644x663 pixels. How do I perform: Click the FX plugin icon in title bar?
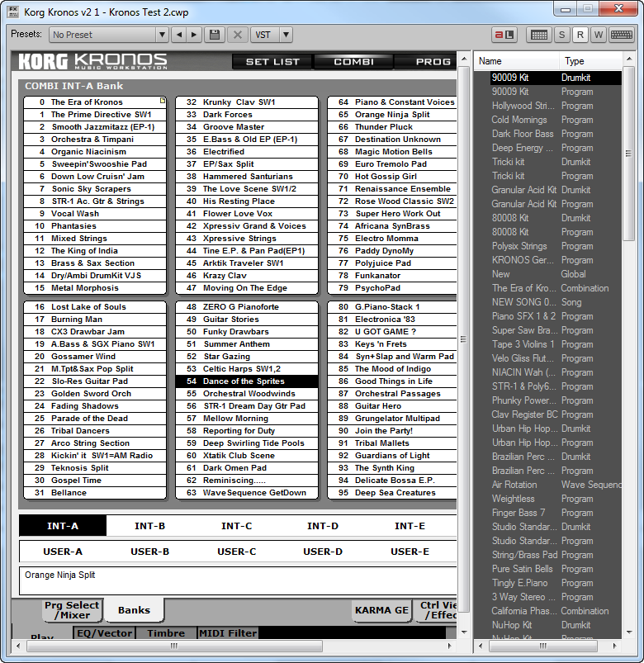[13, 12]
